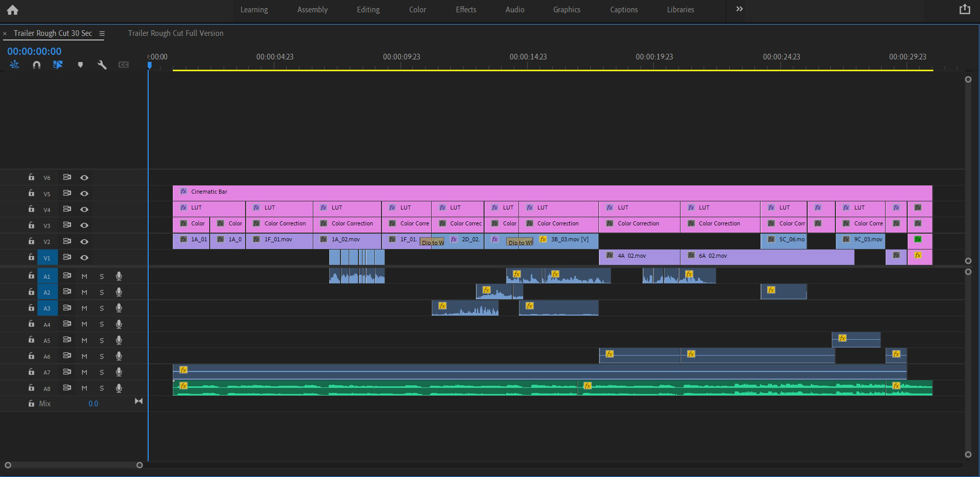The width and height of the screenshot is (980, 477).
Task: Click the timeline playhead marker
Action: point(149,65)
